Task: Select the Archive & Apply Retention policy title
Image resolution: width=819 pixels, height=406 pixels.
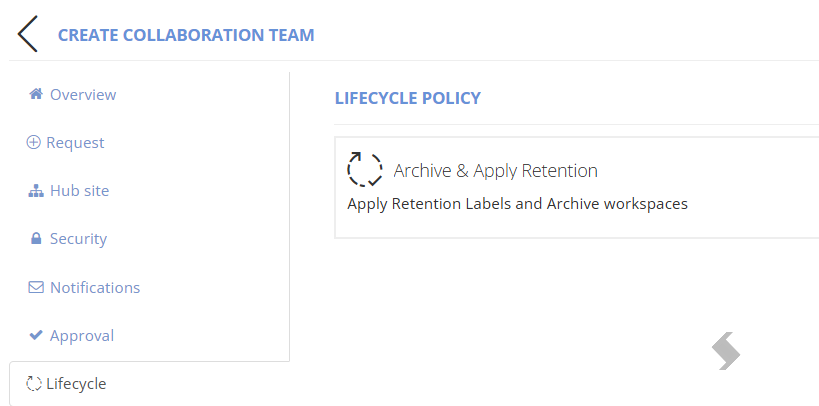Action: [495, 171]
